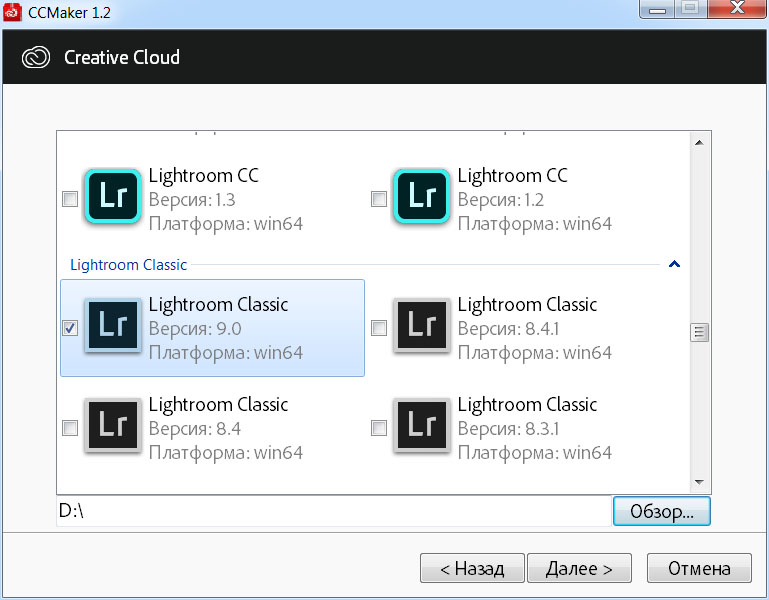Check the Lightroom Classic 8.4.1 checkbox
This screenshot has height=600, width=769.
pos(379,328)
